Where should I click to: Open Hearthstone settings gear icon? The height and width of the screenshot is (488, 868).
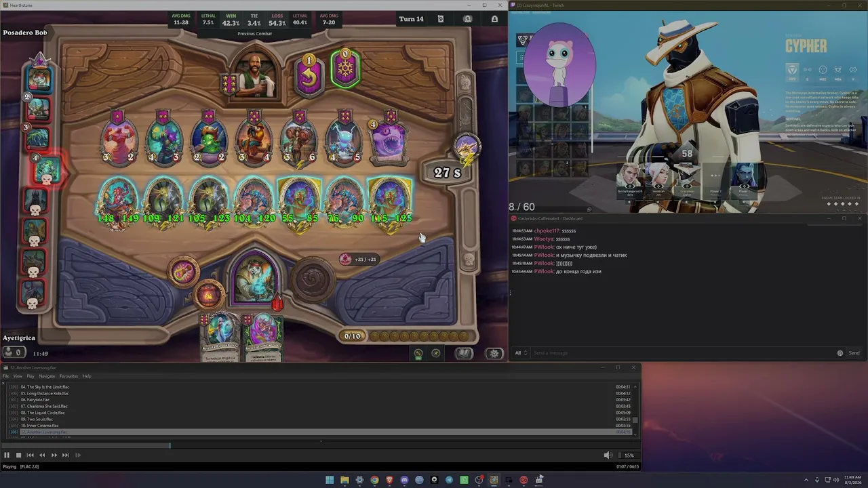click(x=494, y=353)
